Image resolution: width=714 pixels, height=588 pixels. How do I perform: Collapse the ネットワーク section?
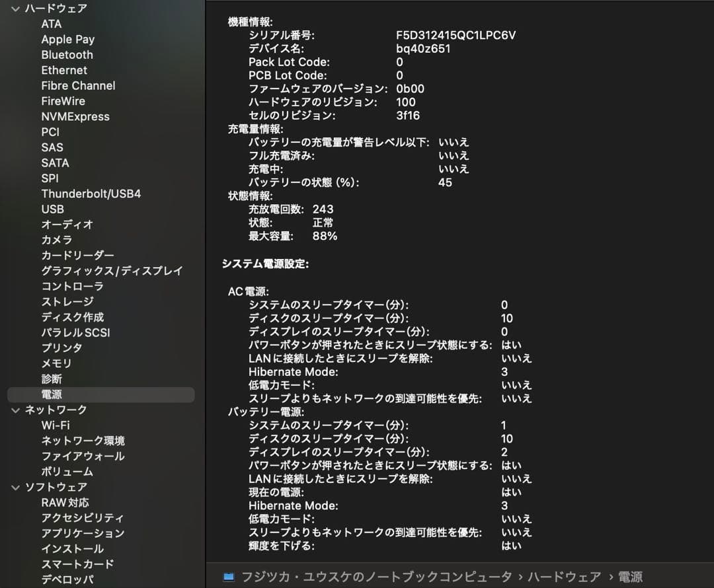click(x=15, y=410)
